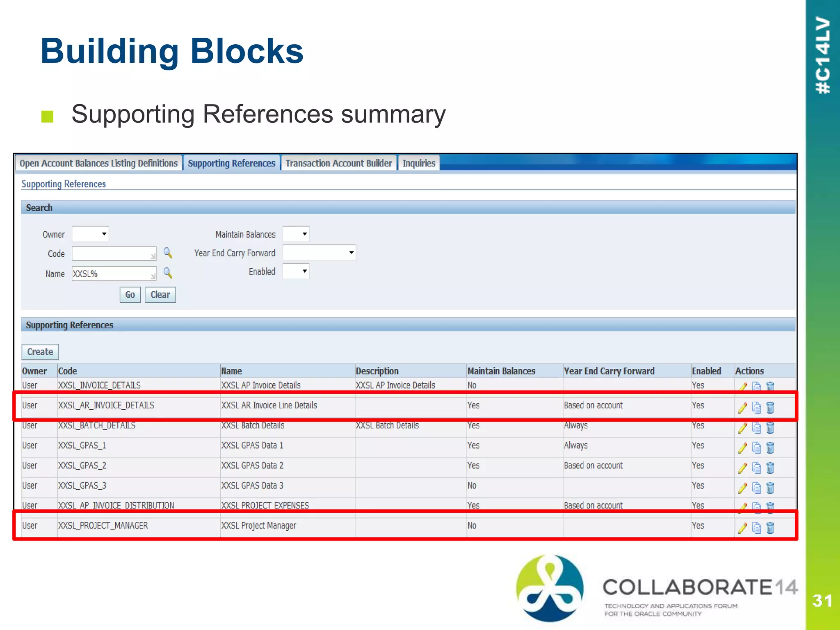Screen dimensions: 840x630
Task: Select the Supporting References tab
Action: tap(231, 163)
